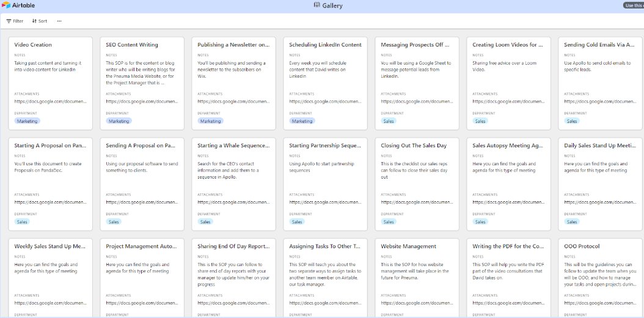The image size is (644, 318).
Task: Click Sales tag on Daily Sales Stand Up card
Action: [572, 222]
